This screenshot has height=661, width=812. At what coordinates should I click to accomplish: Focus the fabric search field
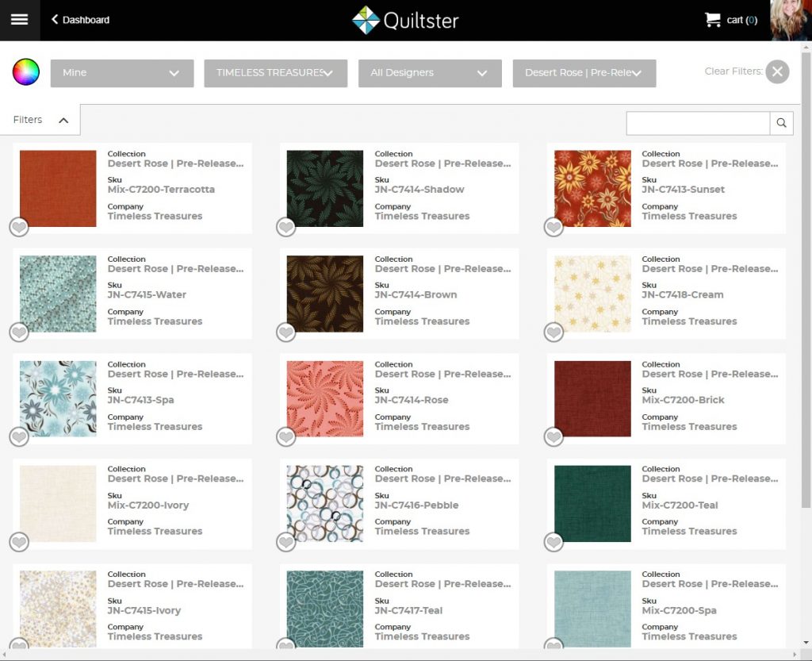(698, 123)
